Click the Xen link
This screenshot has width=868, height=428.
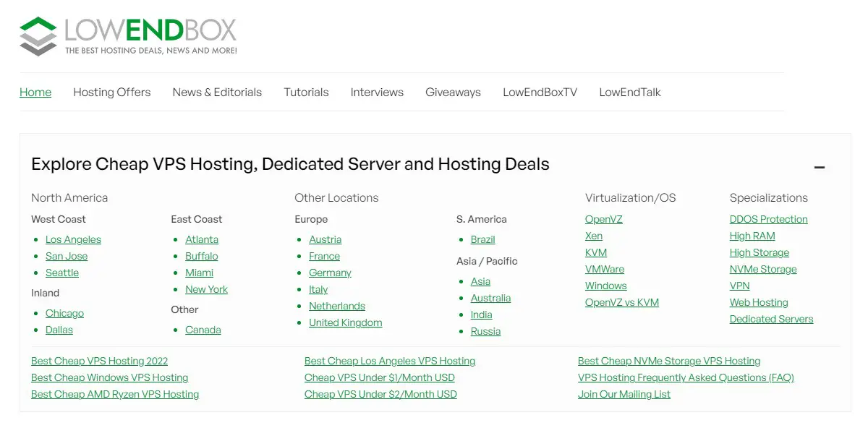click(594, 236)
